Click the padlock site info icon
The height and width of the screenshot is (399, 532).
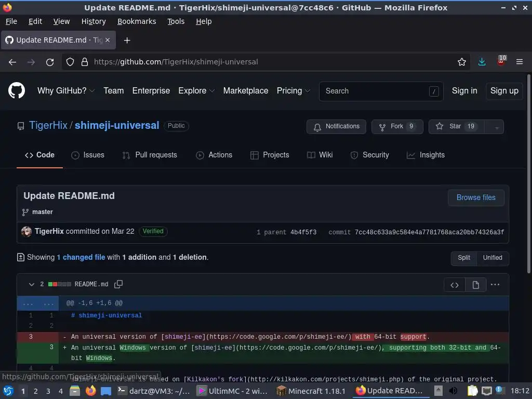click(85, 62)
